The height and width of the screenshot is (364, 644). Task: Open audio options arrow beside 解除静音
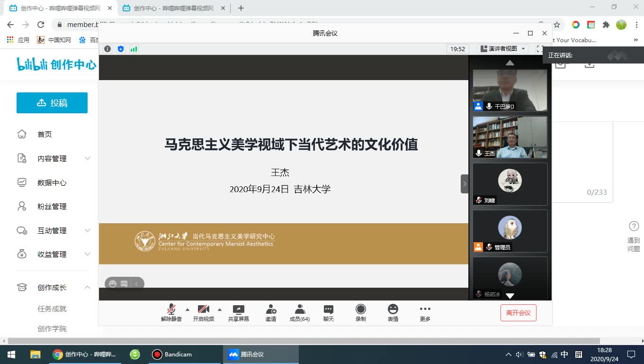click(188, 309)
